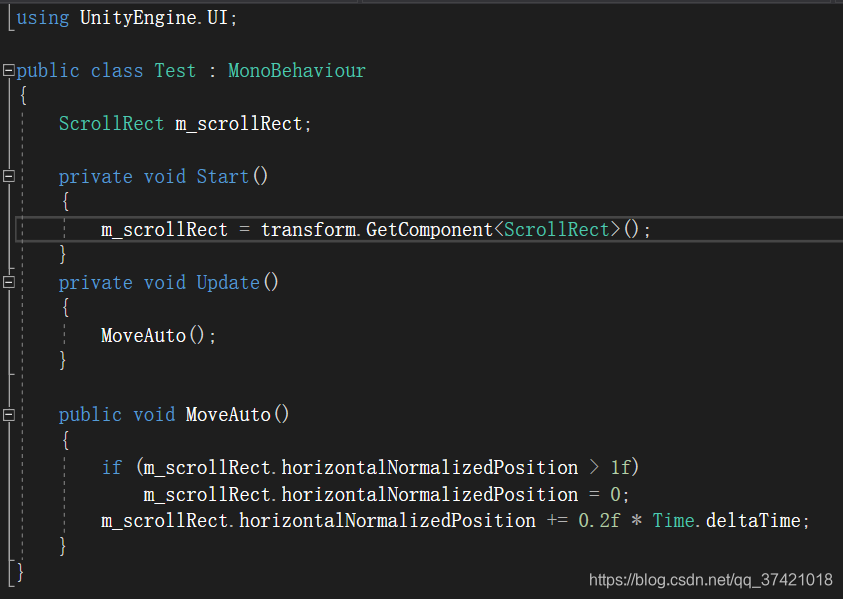Click the using keyword at the top

[x=42, y=18]
